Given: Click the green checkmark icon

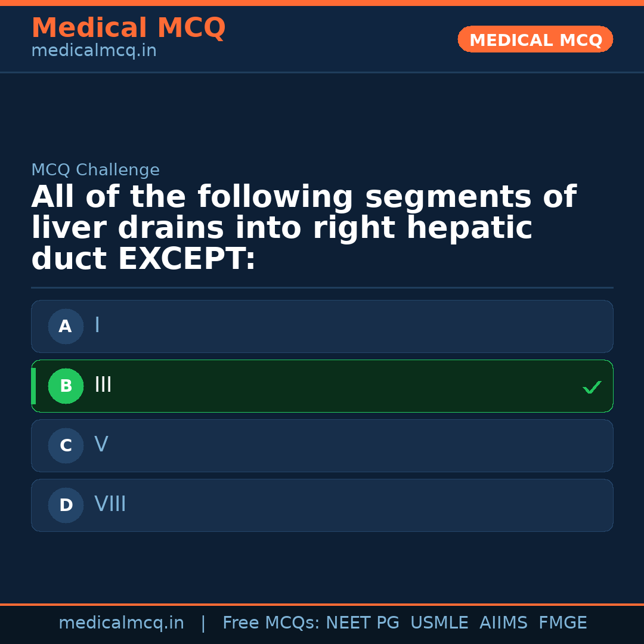Looking at the screenshot, I should [x=592, y=388].
